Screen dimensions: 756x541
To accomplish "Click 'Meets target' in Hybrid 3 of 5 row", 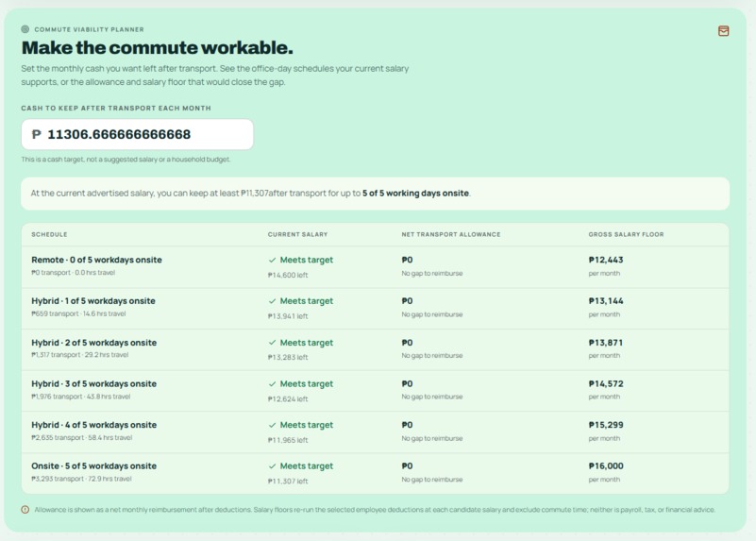I will click(307, 384).
